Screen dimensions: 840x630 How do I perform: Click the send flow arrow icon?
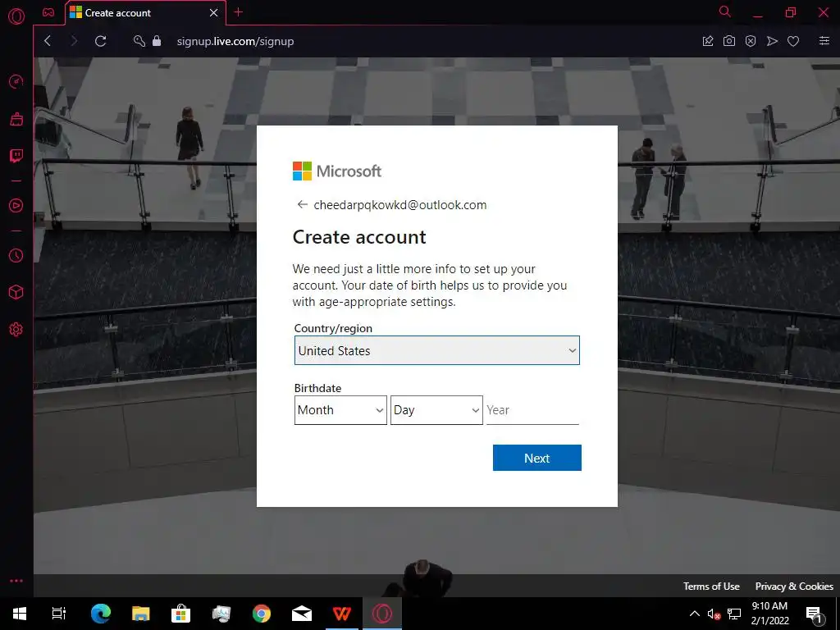coord(772,41)
